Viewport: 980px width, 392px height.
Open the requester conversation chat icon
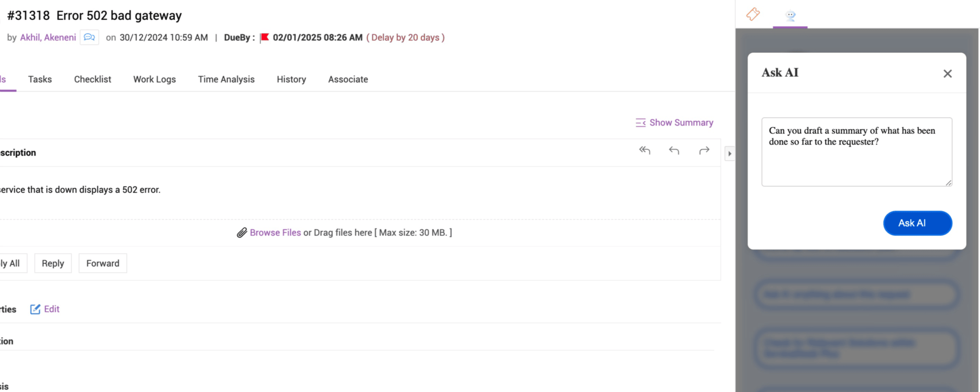click(x=89, y=37)
